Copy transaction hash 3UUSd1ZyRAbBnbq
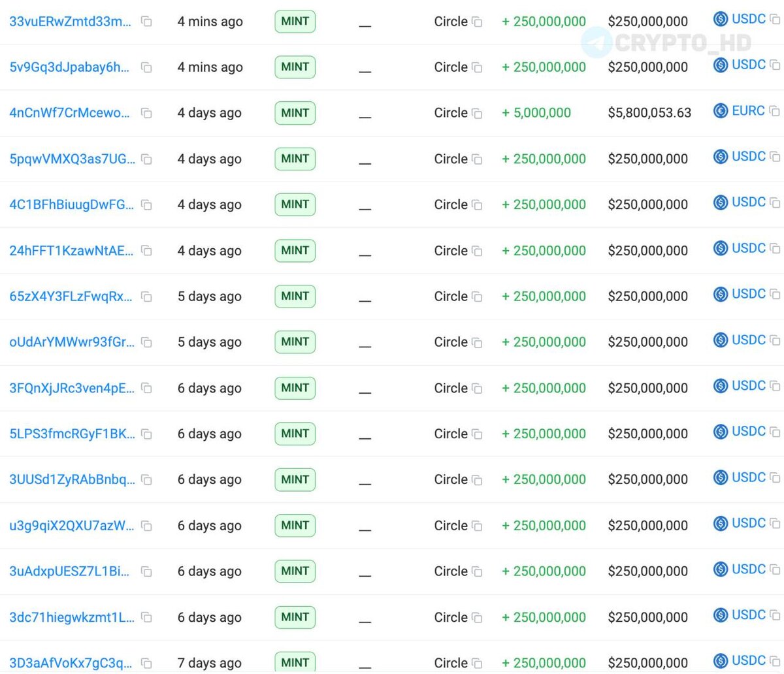 click(x=146, y=479)
